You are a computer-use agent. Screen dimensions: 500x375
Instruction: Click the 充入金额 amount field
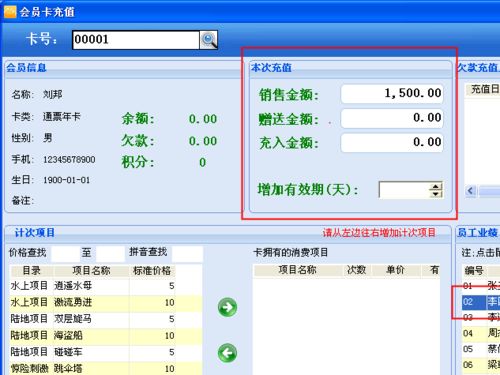tap(392, 143)
